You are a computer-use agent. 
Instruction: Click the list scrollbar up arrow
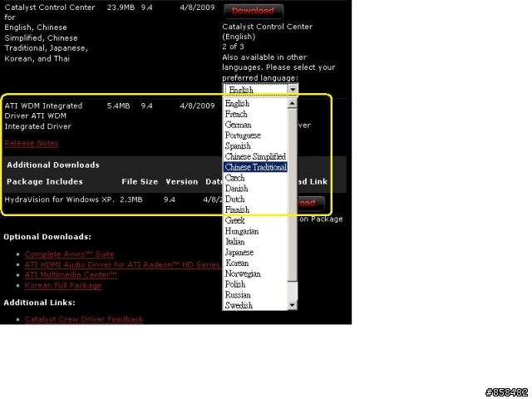click(293, 103)
